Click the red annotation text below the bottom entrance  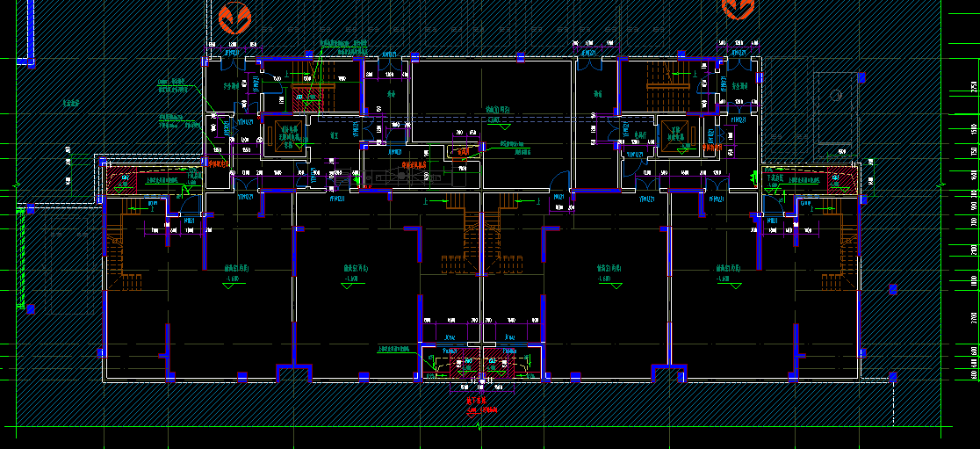[x=482, y=405]
